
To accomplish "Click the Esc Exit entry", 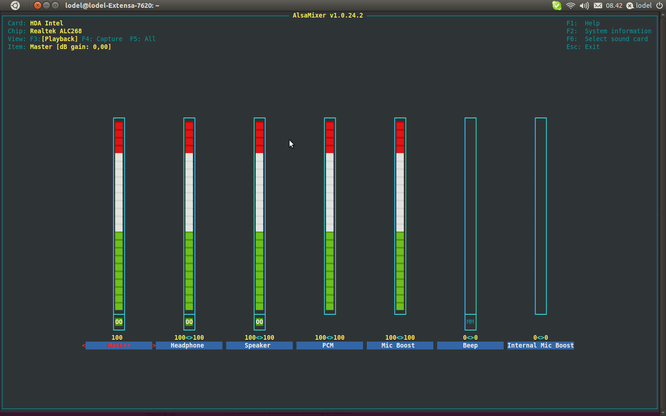I will pyautogui.click(x=583, y=47).
